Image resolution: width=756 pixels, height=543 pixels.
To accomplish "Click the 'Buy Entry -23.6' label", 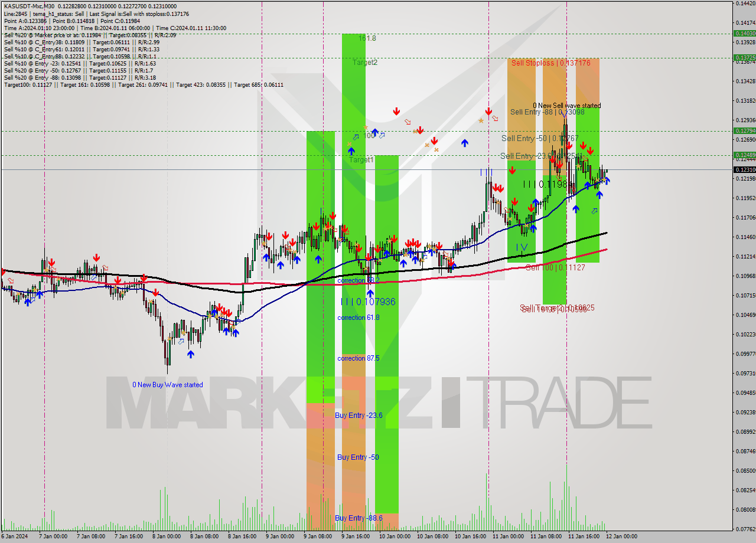I will click(x=359, y=416).
